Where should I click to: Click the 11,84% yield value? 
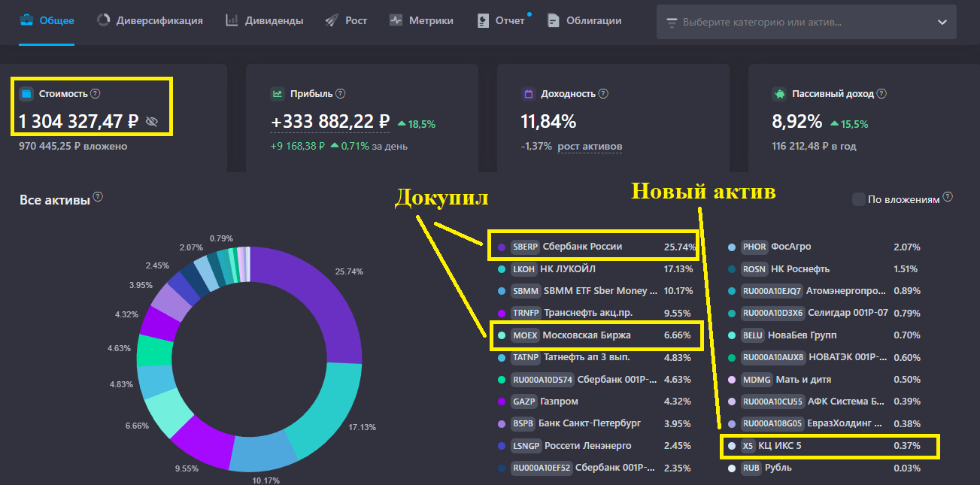(x=548, y=121)
